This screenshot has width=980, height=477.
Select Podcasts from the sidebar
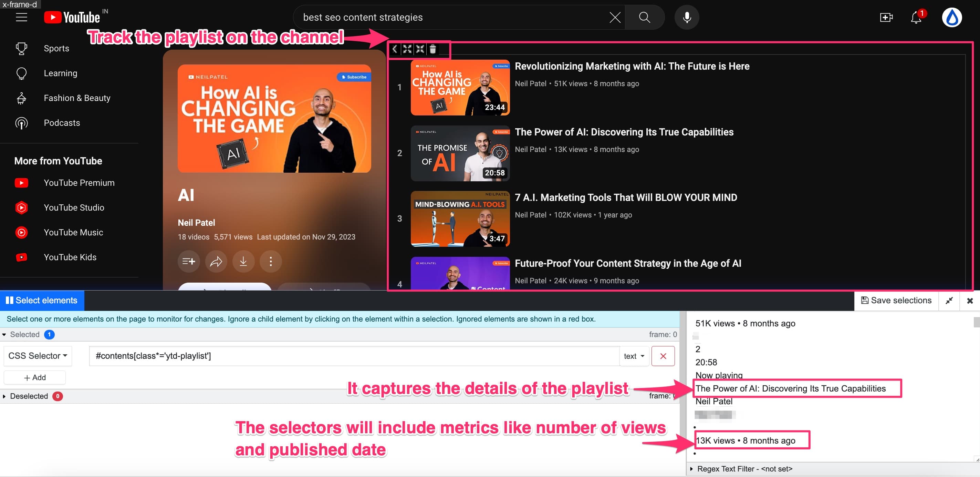[62, 123]
